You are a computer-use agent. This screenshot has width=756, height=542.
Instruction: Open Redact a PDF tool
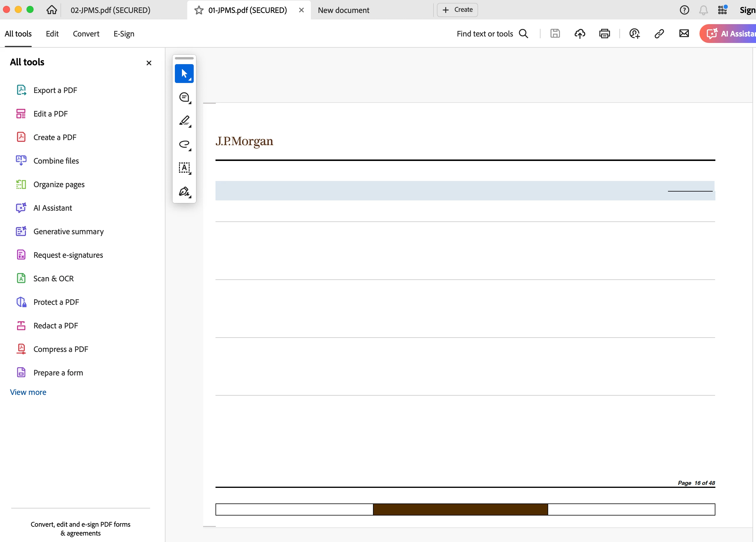(56, 325)
